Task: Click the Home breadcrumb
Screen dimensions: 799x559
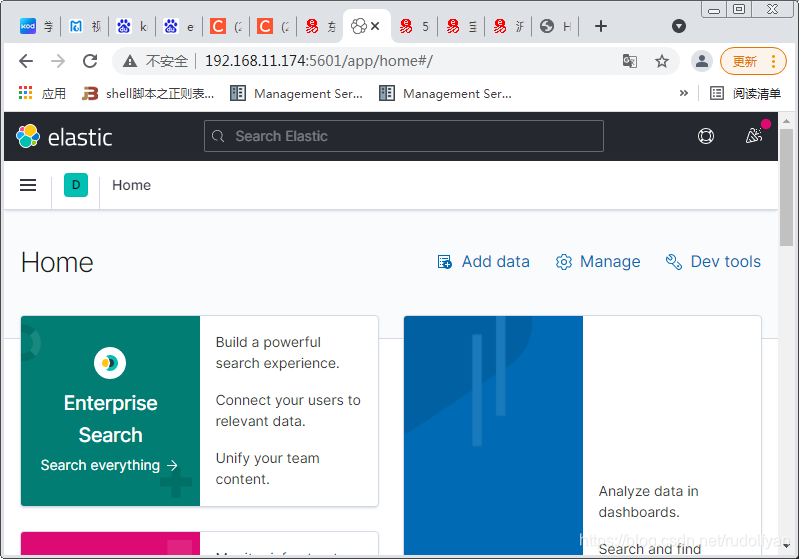Action: (x=131, y=185)
